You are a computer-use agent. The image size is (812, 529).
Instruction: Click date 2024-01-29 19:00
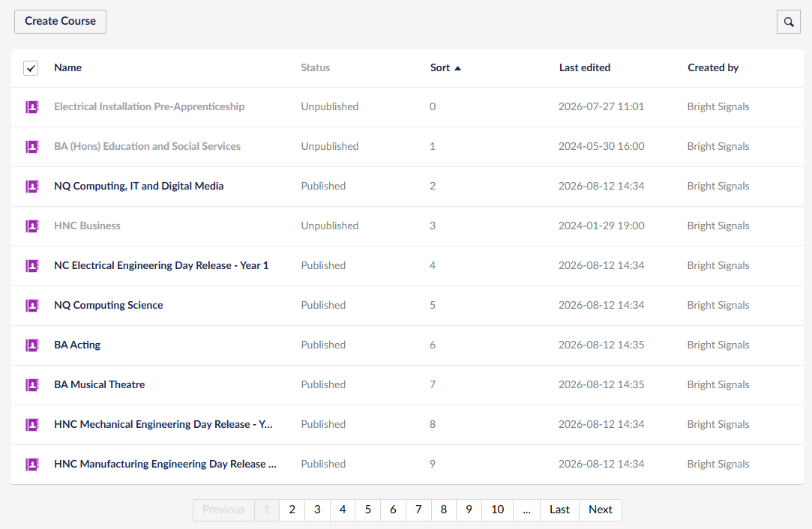tap(601, 226)
